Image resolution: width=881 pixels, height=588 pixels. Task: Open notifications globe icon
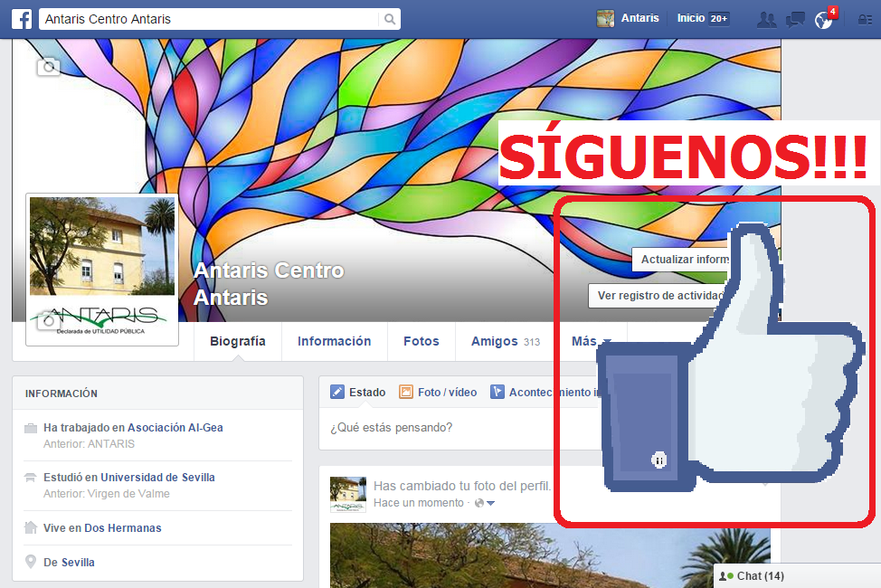(x=824, y=20)
